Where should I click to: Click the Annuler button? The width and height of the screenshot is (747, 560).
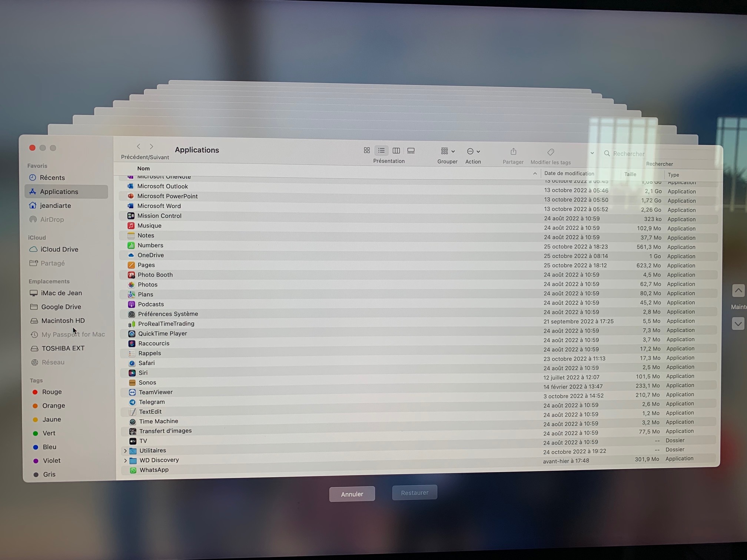coord(352,494)
